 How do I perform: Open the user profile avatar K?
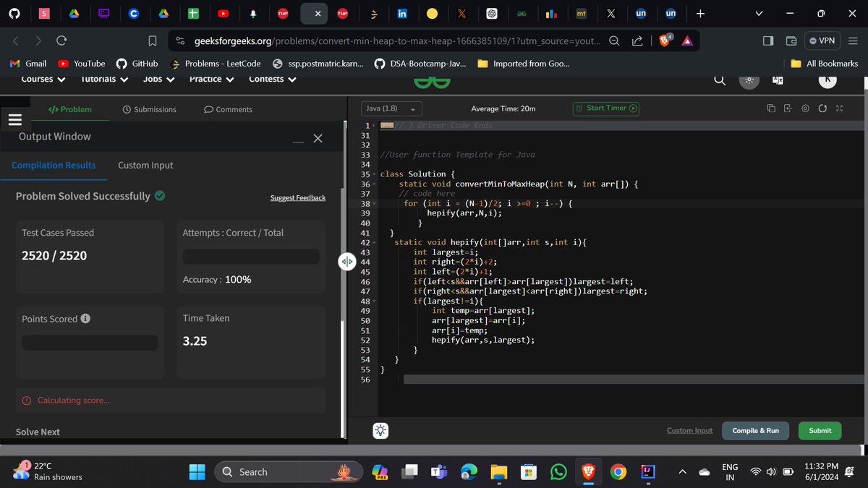(827, 80)
